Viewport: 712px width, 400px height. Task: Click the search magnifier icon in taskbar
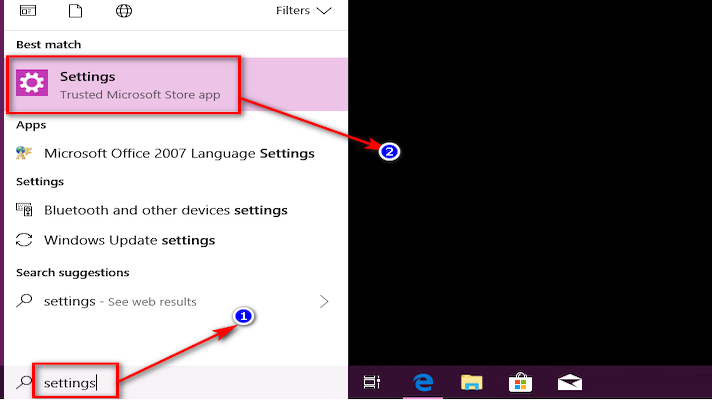pos(24,382)
